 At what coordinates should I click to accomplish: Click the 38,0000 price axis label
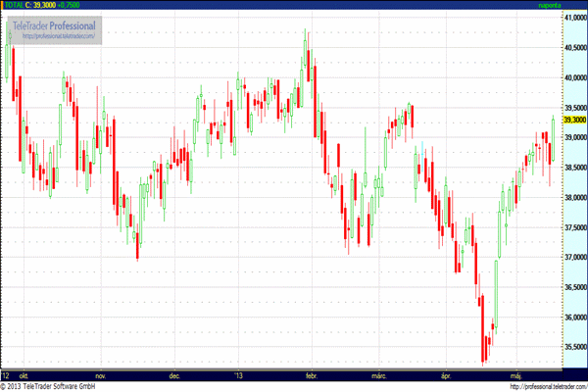573,198
